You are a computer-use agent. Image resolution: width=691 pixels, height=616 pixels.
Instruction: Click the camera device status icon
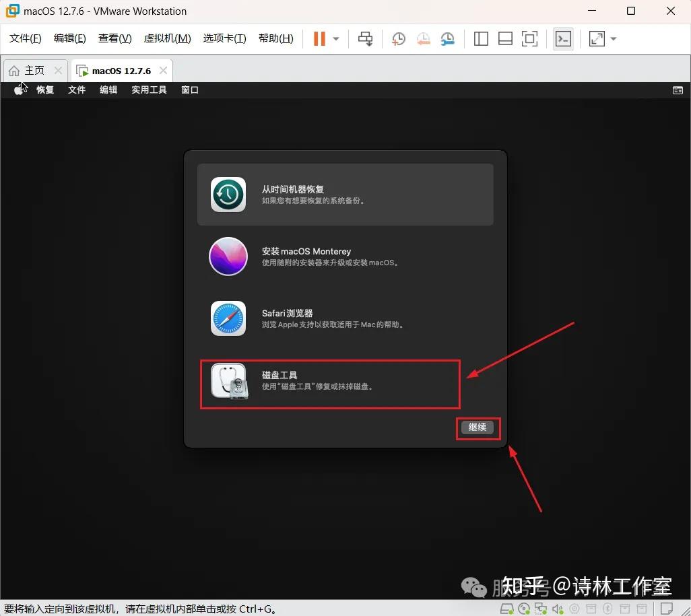pos(574,609)
